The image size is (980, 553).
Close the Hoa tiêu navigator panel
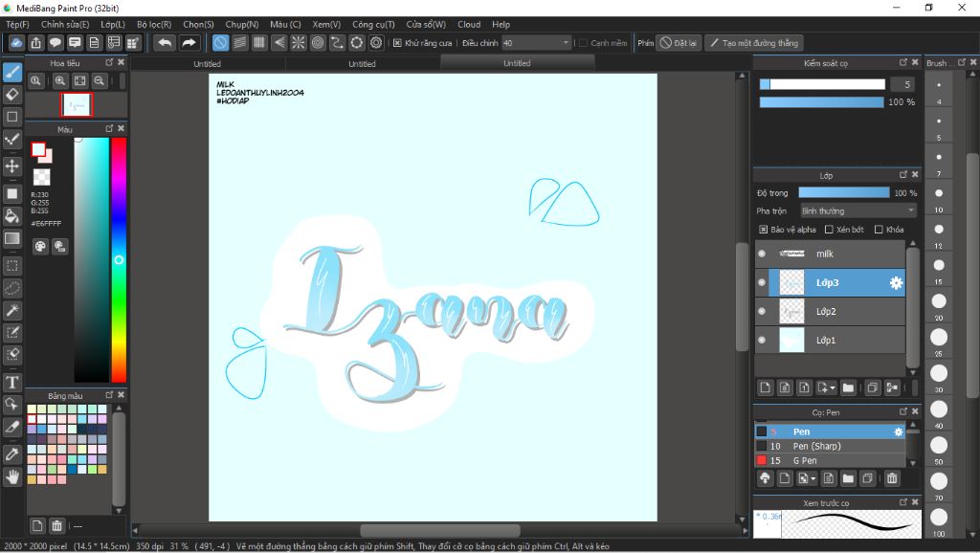[x=122, y=62]
